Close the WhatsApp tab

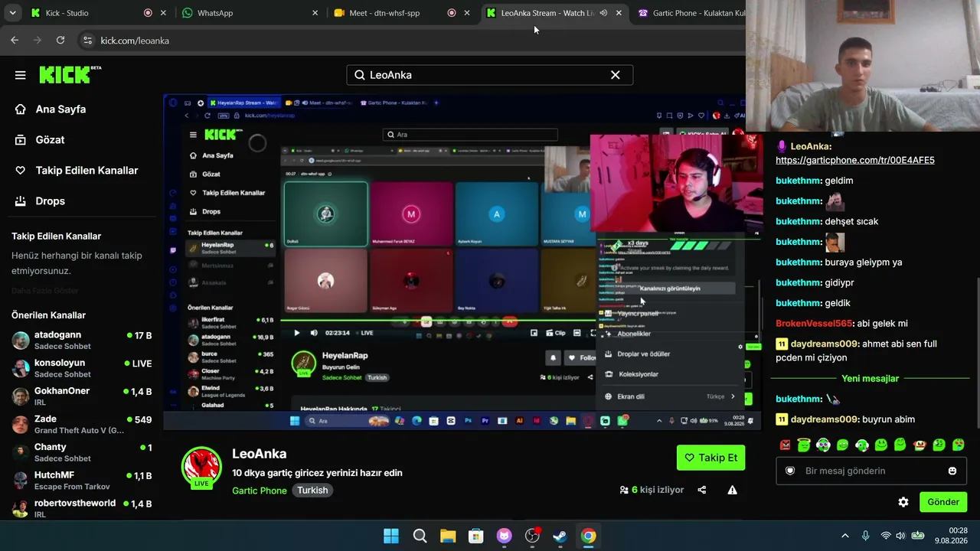tap(315, 13)
